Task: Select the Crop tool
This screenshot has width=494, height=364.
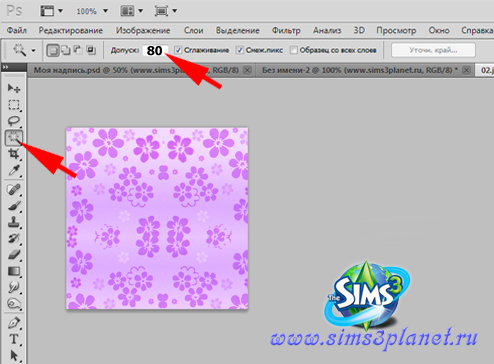Action: click(14, 154)
